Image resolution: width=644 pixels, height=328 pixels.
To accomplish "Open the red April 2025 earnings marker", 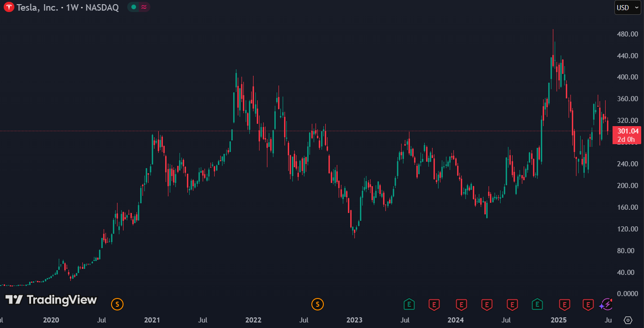I will pos(588,304).
